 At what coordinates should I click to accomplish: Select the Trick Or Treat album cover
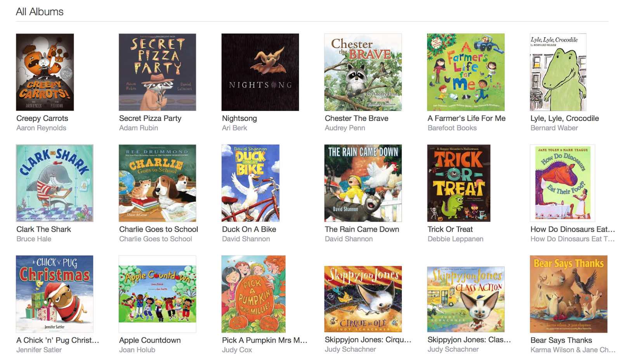coord(459,183)
